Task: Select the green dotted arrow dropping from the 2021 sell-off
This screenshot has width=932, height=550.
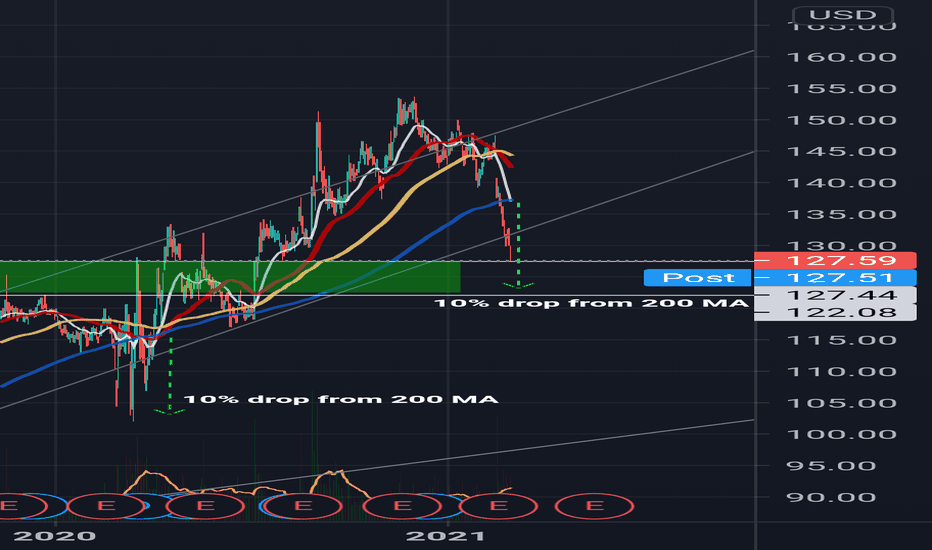Action: coord(519,245)
